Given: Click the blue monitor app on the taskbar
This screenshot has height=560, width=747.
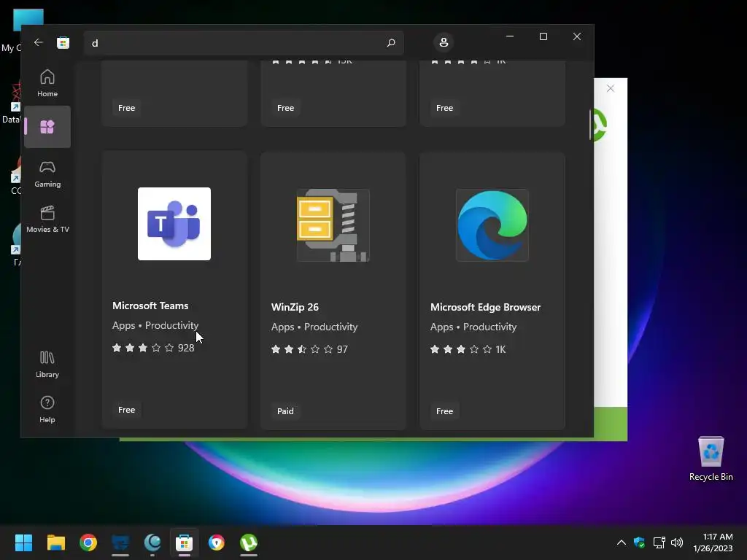Looking at the screenshot, I should (x=120, y=542).
